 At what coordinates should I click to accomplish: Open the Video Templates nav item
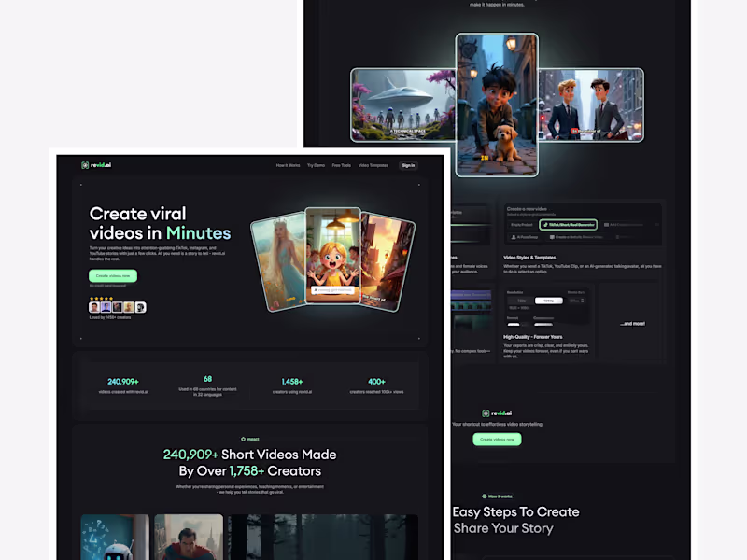click(x=373, y=166)
